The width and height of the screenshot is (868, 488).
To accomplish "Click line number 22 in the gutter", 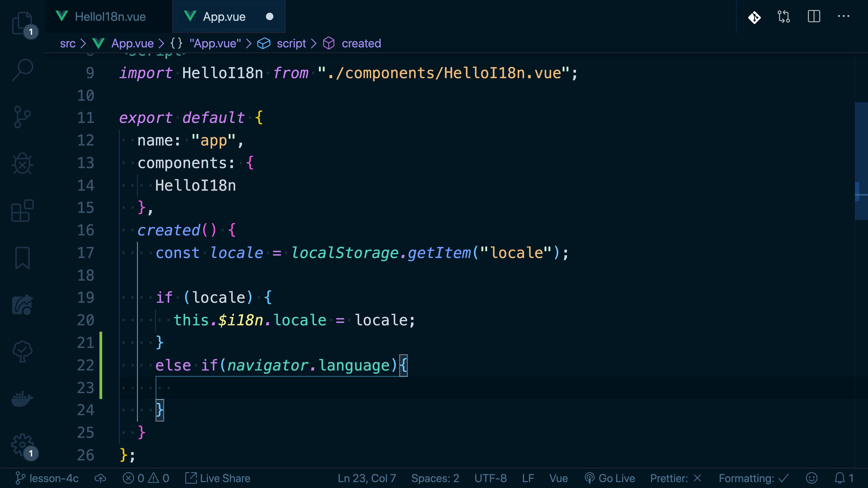I will (x=86, y=365).
